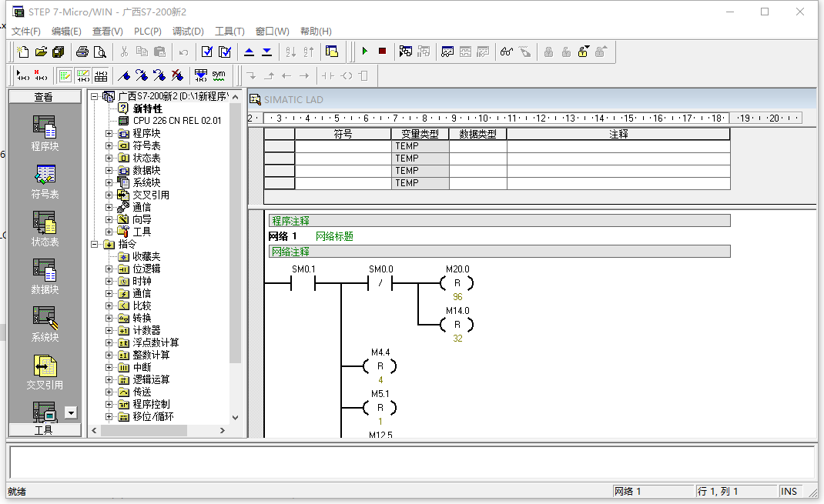Click the lock force icon with dropdown arrow
This screenshot has height=504, width=824.
pyautogui.click(x=583, y=52)
